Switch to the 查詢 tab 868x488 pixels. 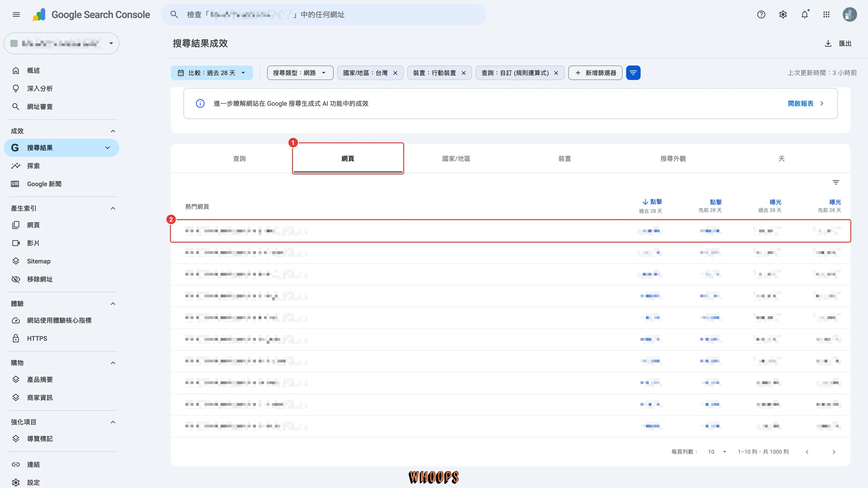[239, 159]
